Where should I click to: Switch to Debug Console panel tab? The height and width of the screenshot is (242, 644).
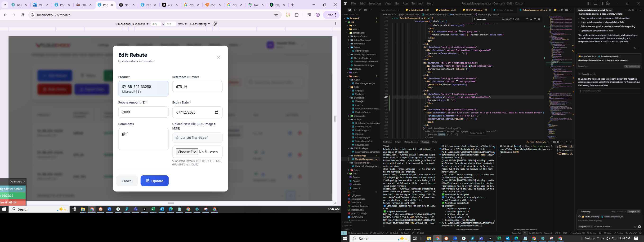[x=411, y=142]
